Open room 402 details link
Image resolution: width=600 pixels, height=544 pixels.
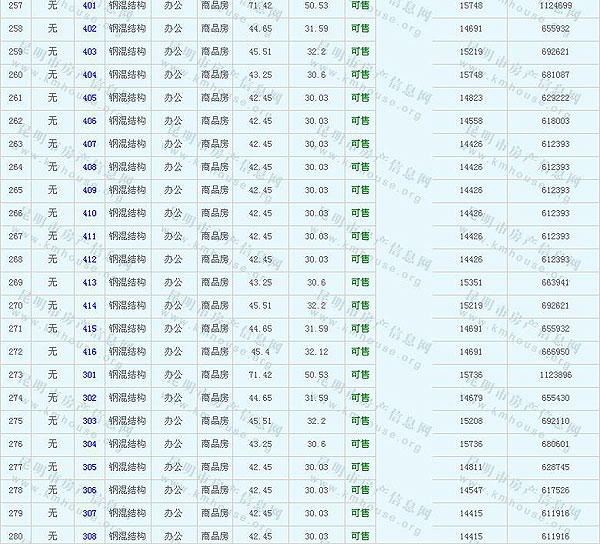point(90,29)
